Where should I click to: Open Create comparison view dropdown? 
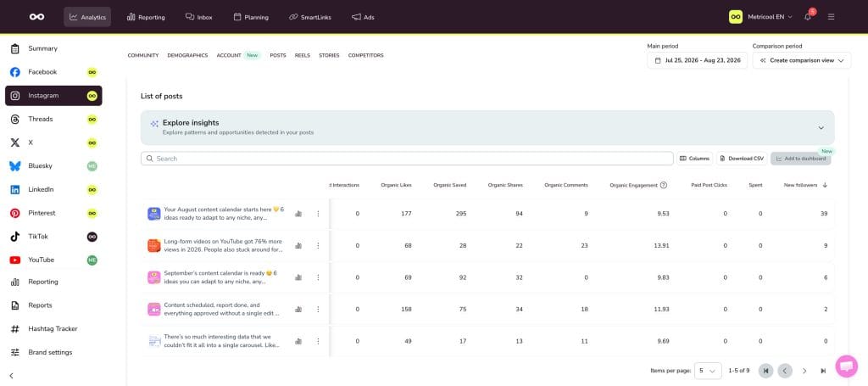tap(802, 60)
